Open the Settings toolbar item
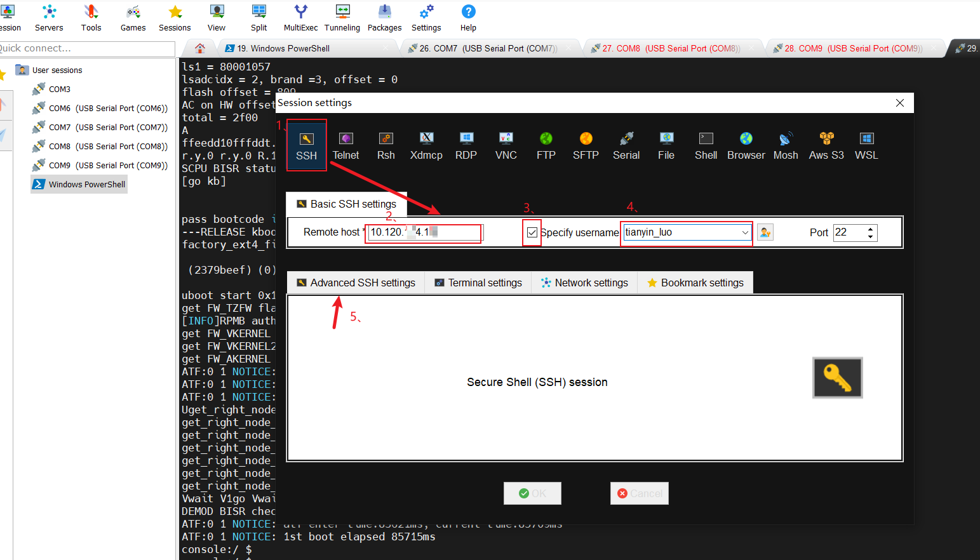 (426, 18)
